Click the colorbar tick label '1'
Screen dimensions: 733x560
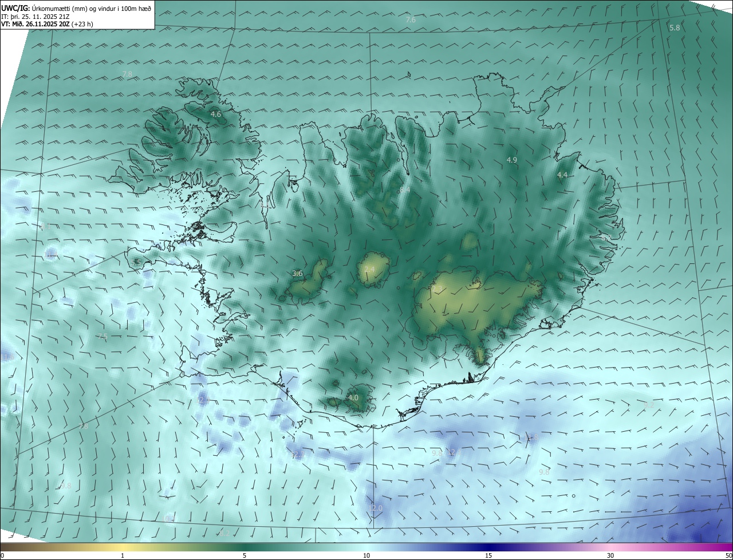point(123,555)
